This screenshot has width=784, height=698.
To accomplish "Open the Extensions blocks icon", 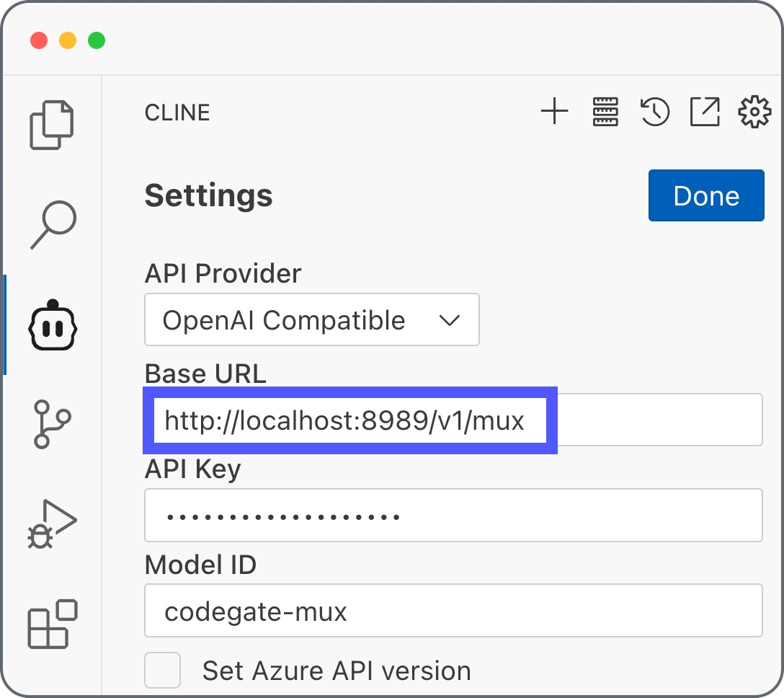I will [x=52, y=624].
